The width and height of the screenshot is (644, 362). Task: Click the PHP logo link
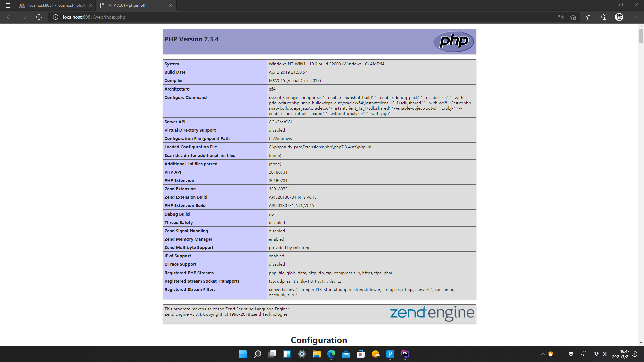tap(453, 42)
